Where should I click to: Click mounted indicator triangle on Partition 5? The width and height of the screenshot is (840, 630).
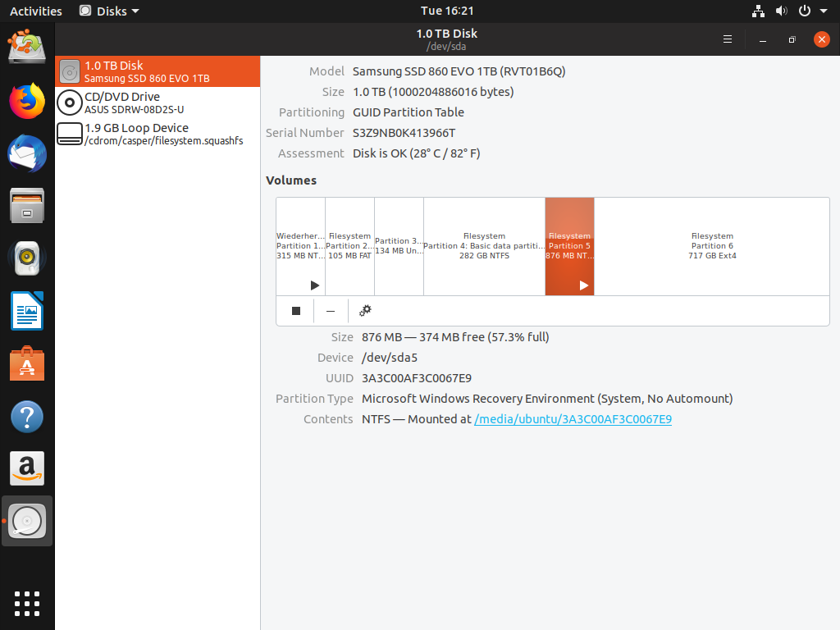[x=584, y=285]
